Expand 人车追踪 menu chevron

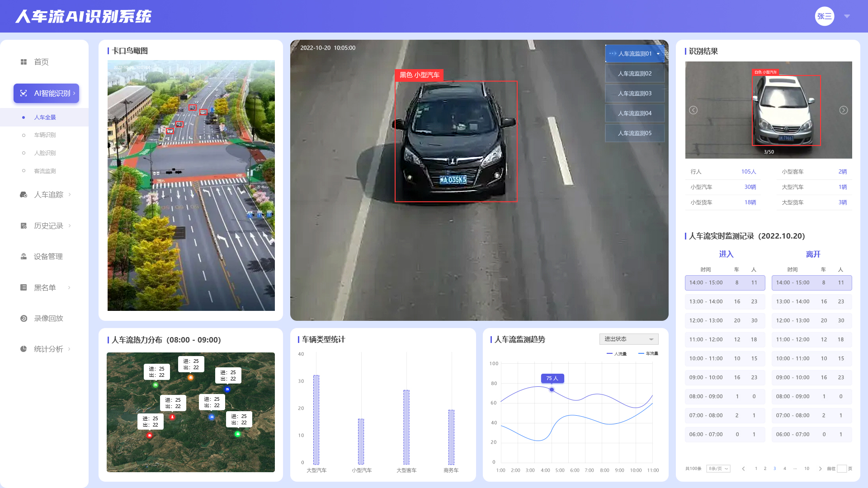tap(70, 195)
